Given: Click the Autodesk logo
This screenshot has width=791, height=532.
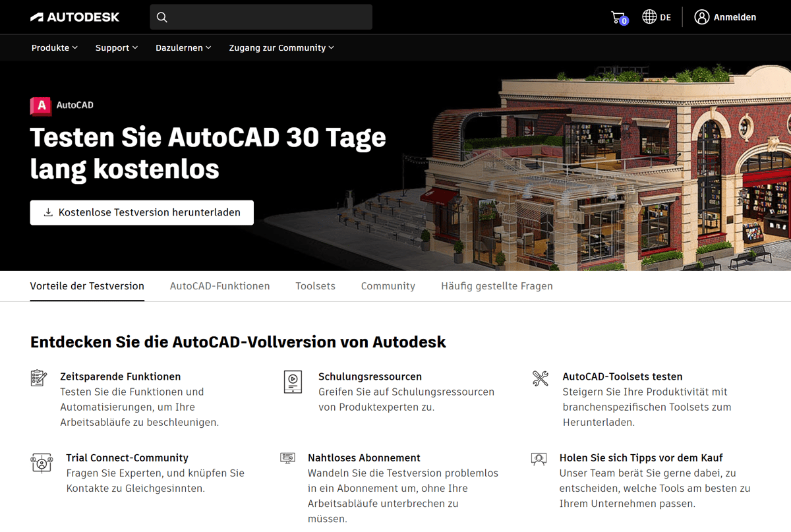Looking at the screenshot, I should coord(74,17).
